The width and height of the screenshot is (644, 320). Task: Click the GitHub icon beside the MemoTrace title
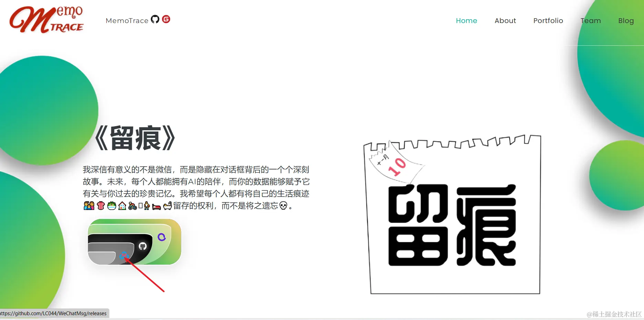pos(155,20)
